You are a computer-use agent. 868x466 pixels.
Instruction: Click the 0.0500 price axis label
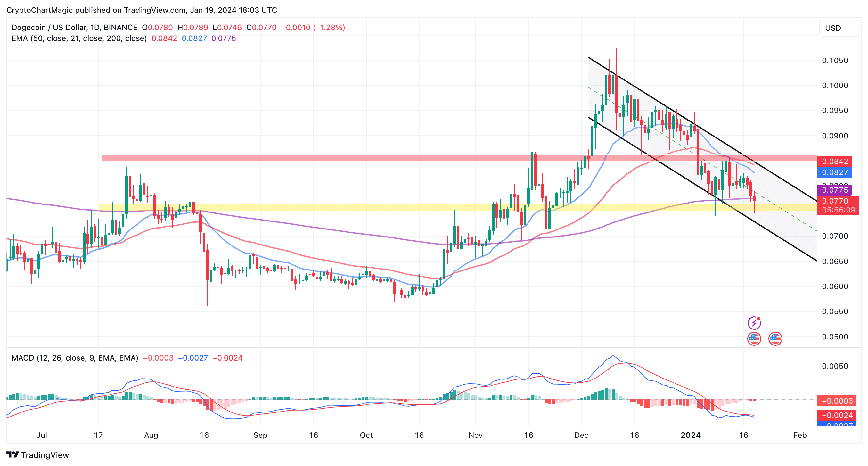[835, 337]
